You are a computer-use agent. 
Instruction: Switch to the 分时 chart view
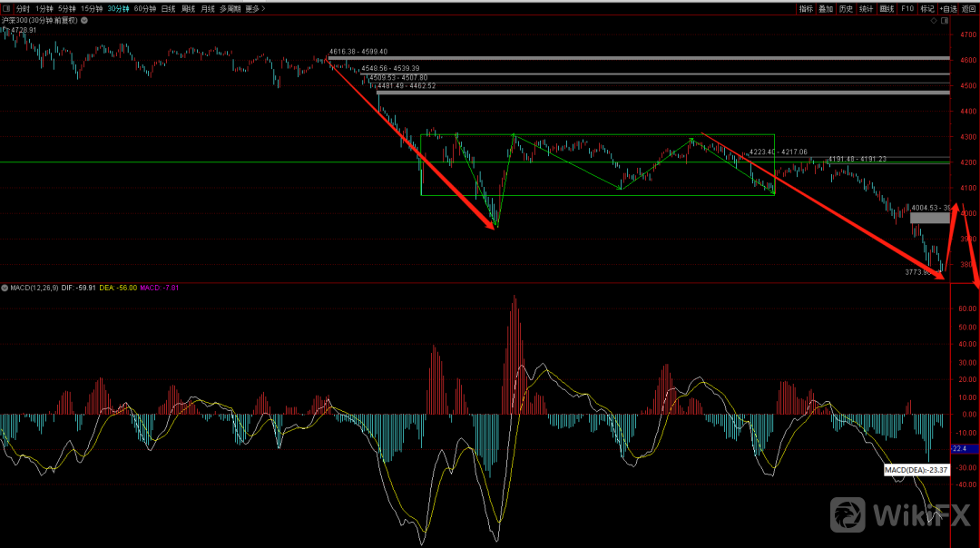[x=23, y=8]
